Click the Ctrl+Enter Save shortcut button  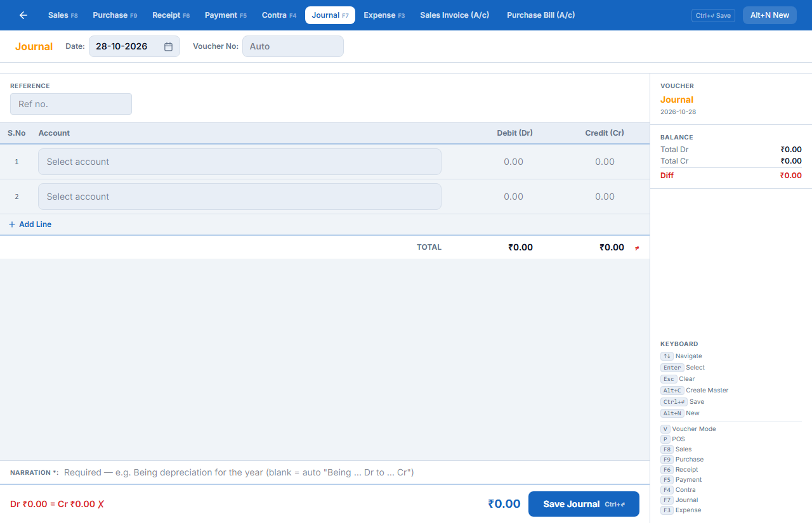[x=713, y=15]
